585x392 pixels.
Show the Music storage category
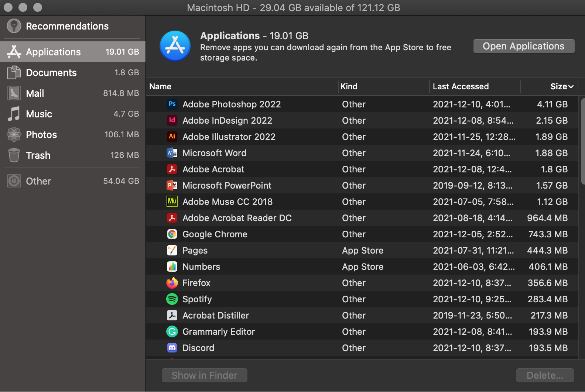tap(73, 114)
